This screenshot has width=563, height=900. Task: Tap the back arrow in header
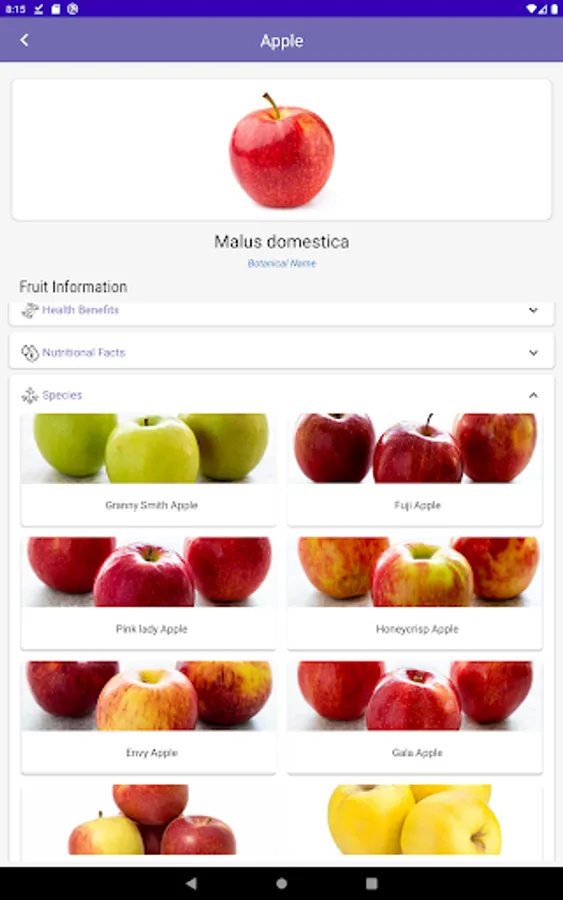(24, 40)
